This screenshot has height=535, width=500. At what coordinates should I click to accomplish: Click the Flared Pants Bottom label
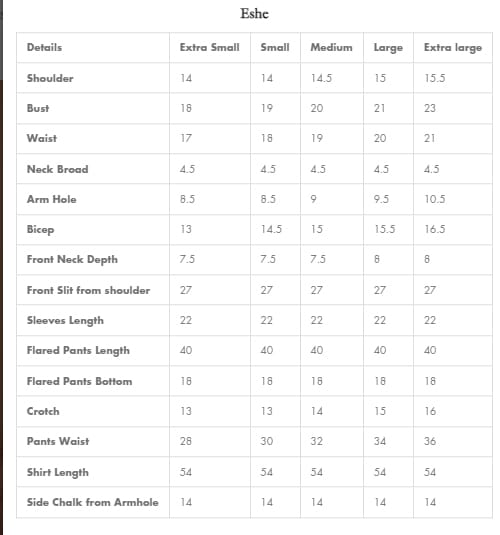[x=79, y=381]
